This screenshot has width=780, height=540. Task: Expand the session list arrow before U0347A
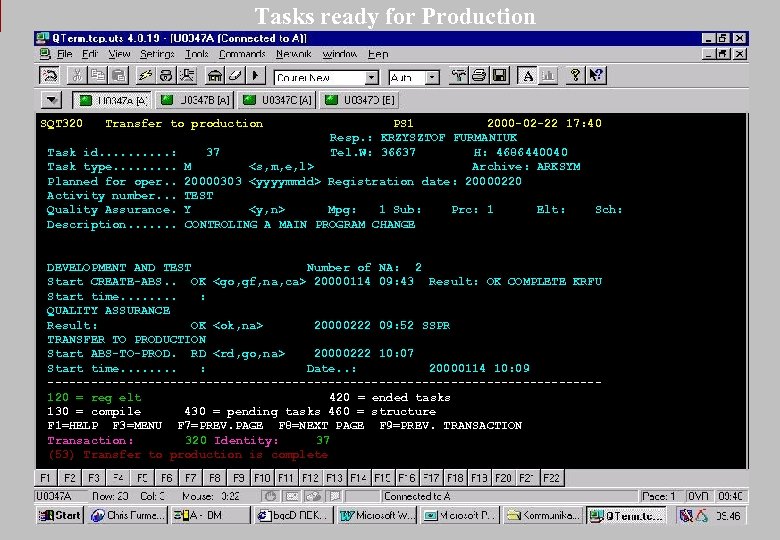(x=51, y=100)
